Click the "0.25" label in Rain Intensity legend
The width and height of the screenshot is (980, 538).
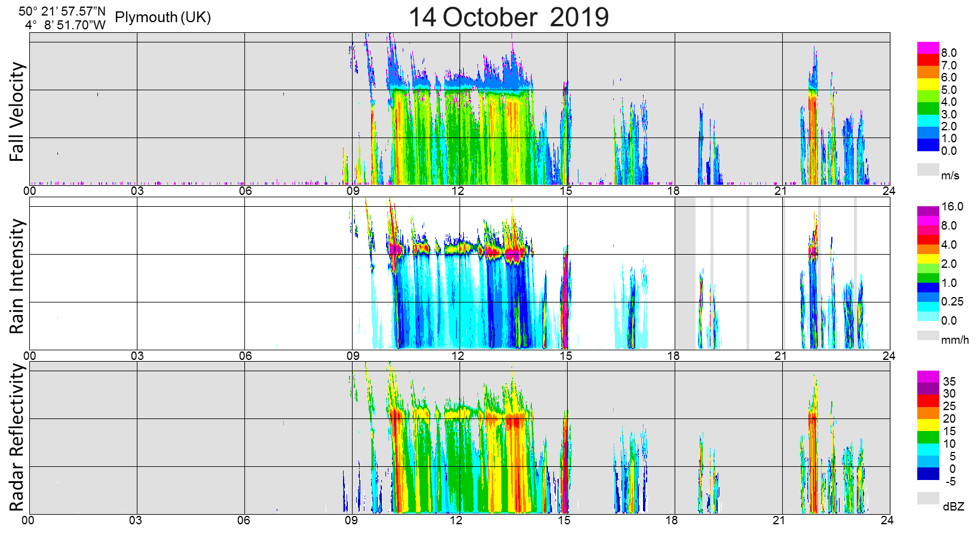[x=953, y=302]
